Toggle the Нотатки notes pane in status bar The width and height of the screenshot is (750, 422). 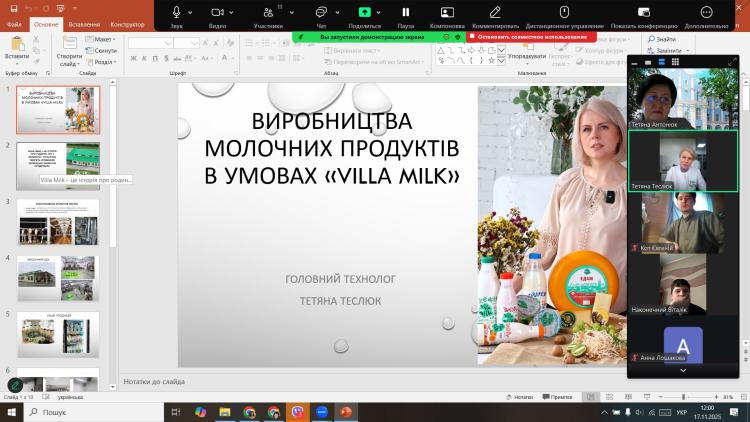point(519,397)
